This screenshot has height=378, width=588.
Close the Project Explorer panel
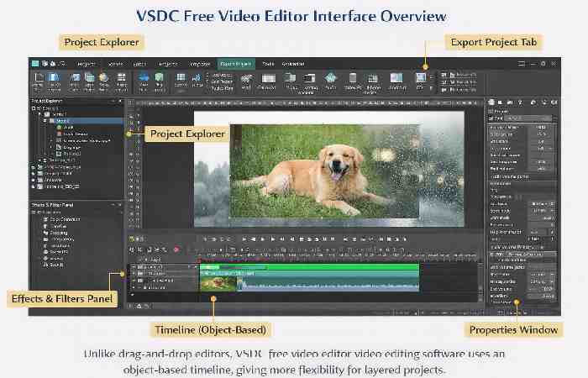point(120,101)
